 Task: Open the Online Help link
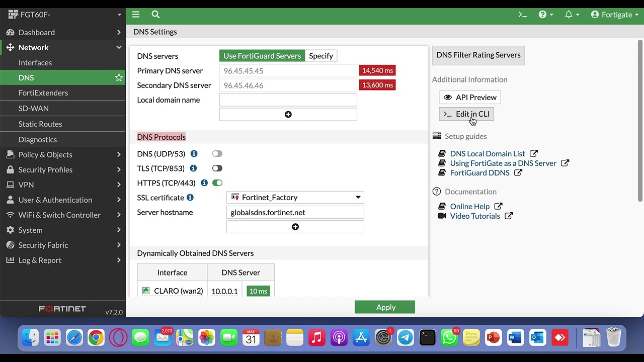pos(470,207)
